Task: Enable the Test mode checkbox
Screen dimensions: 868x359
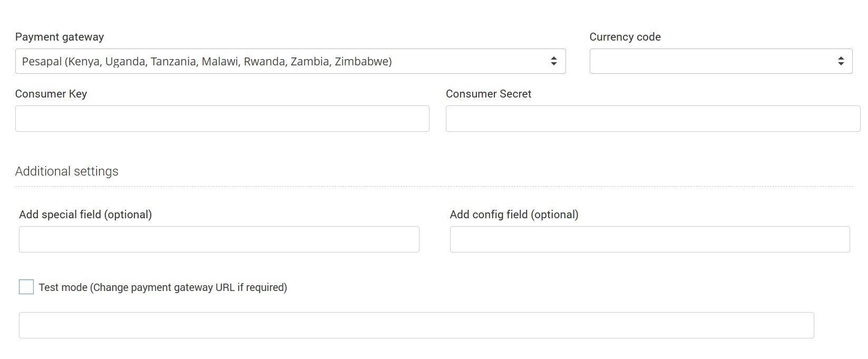Action: [x=26, y=287]
